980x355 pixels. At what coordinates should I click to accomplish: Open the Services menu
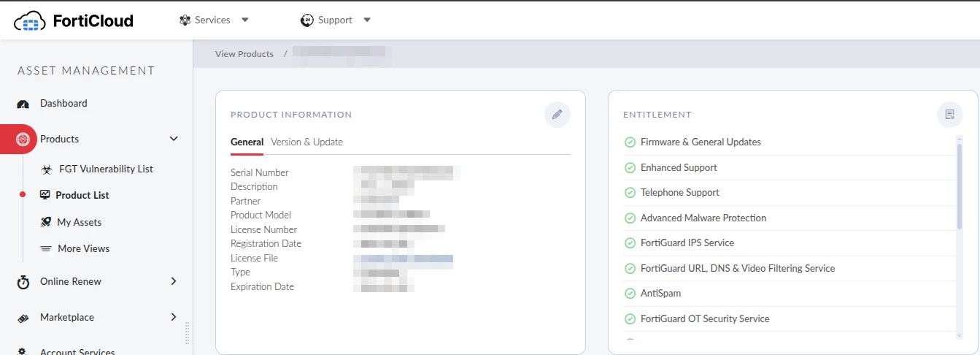click(214, 20)
